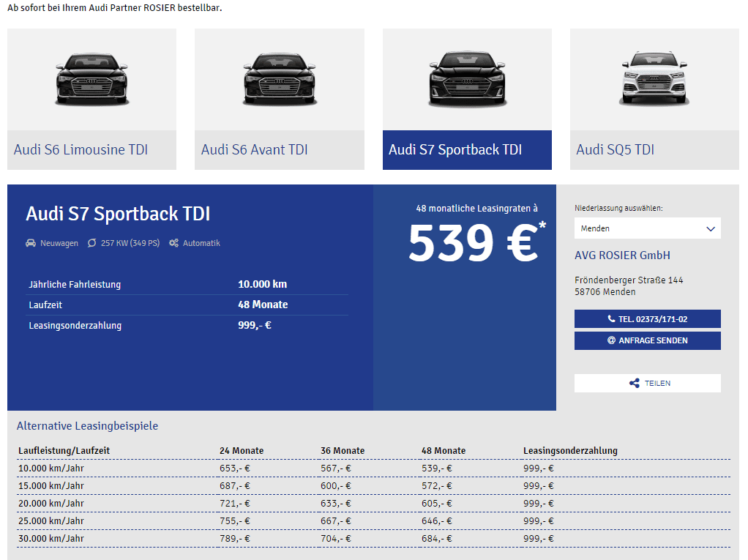Click the 10.000 km/Jahr row label
The height and width of the screenshot is (560, 748).
[51, 468]
